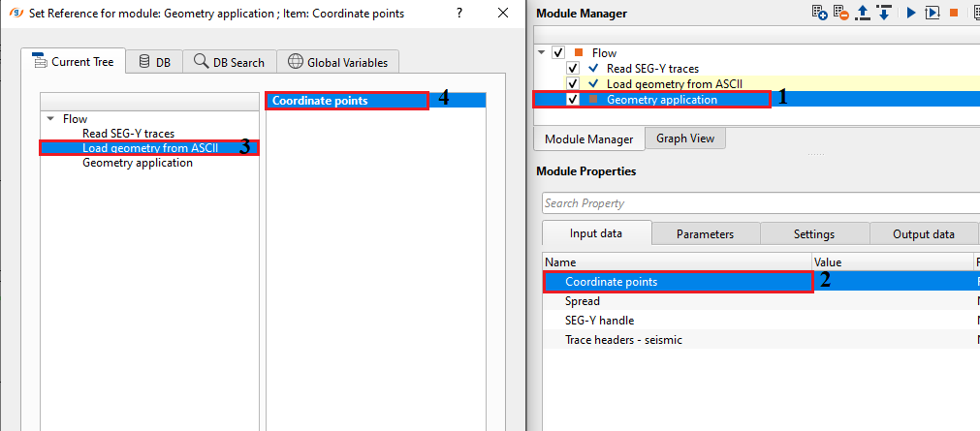980x431 pixels.
Task: Collapse the Flow node in Module Manager
Action: (541, 53)
